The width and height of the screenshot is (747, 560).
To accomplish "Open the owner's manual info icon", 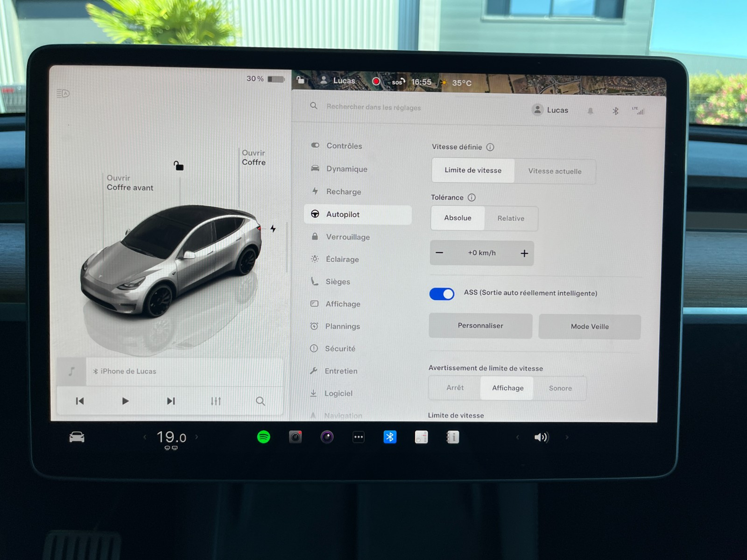I will click(x=453, y=437).
